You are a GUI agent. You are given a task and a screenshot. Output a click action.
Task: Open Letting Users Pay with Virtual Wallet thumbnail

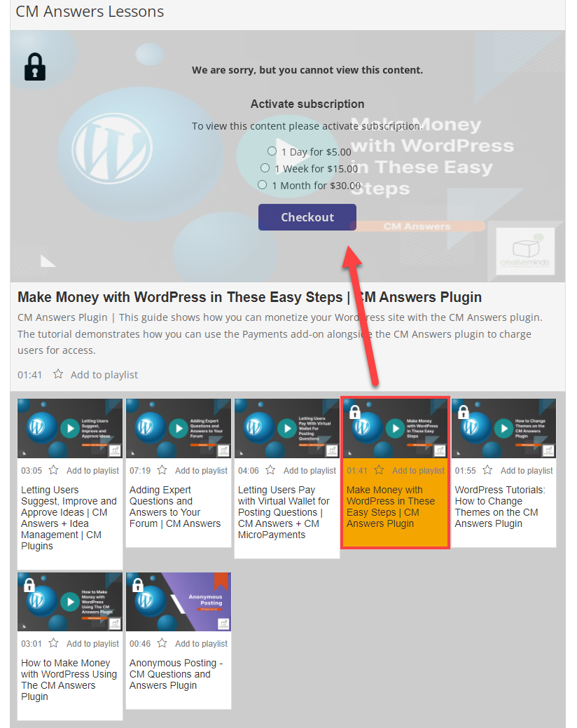pyautogui.click(x=287, y=428)
